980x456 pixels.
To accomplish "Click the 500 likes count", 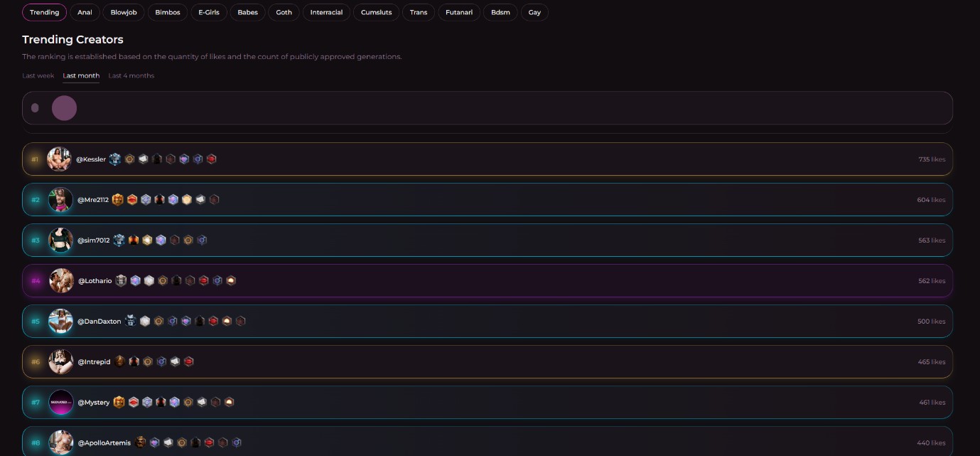I will pos(931,322).
